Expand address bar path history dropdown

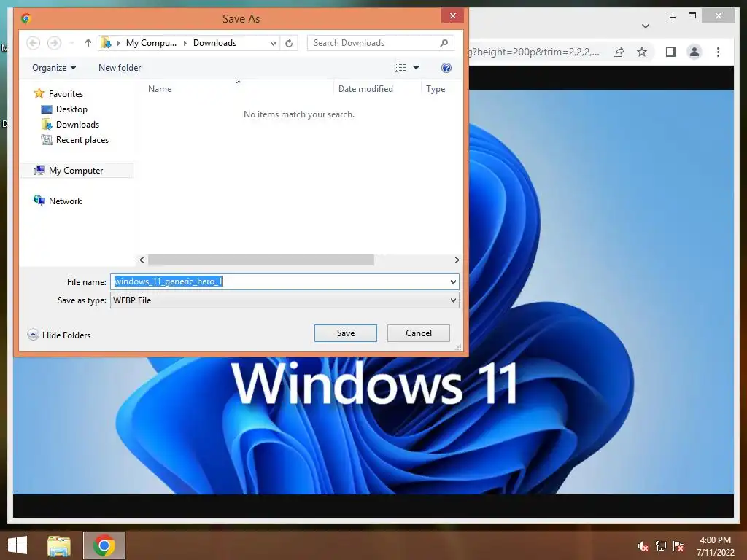tap(273, 43)
